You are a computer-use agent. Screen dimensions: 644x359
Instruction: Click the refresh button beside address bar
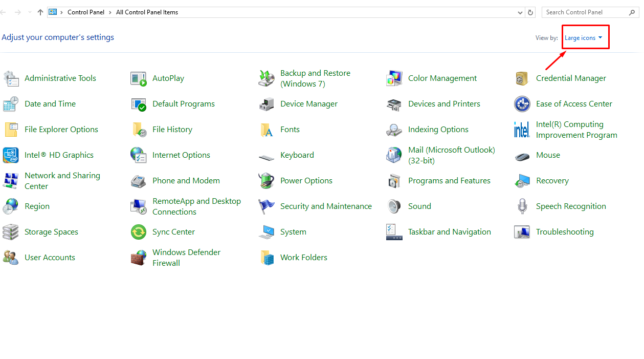[530, 12]
